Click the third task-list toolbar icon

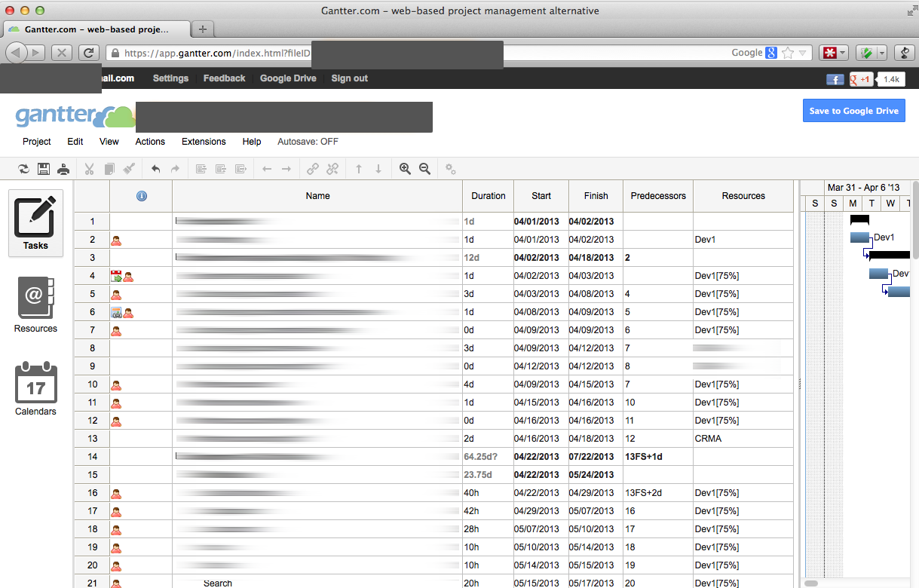pos(240,169)
